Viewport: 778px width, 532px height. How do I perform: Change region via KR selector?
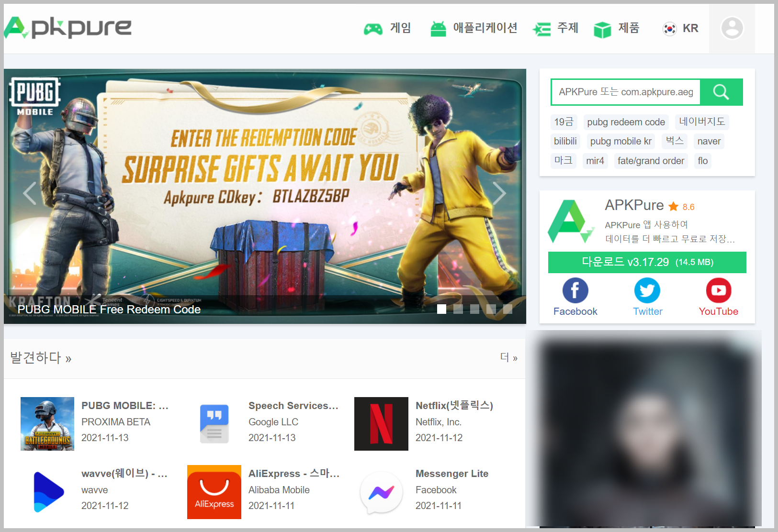click(690, 28)
